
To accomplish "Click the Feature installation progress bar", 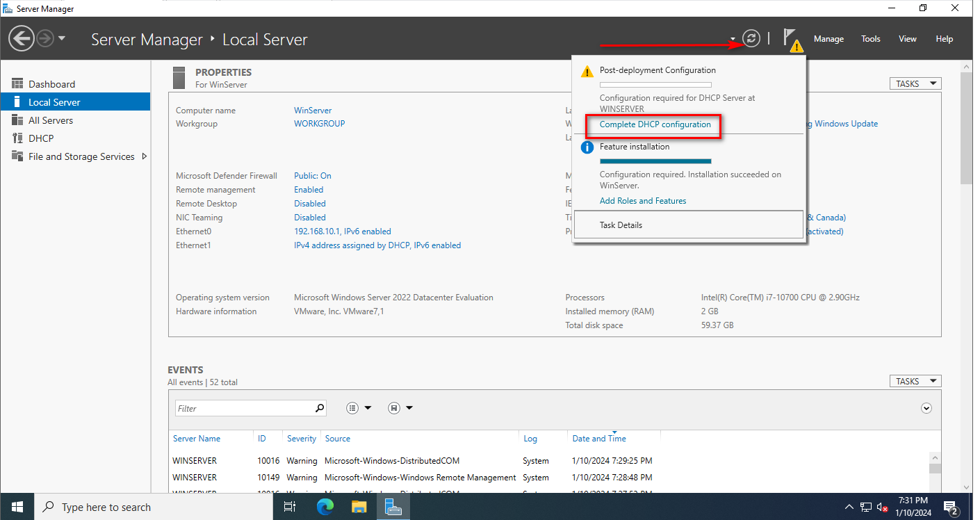I will 655,161.
